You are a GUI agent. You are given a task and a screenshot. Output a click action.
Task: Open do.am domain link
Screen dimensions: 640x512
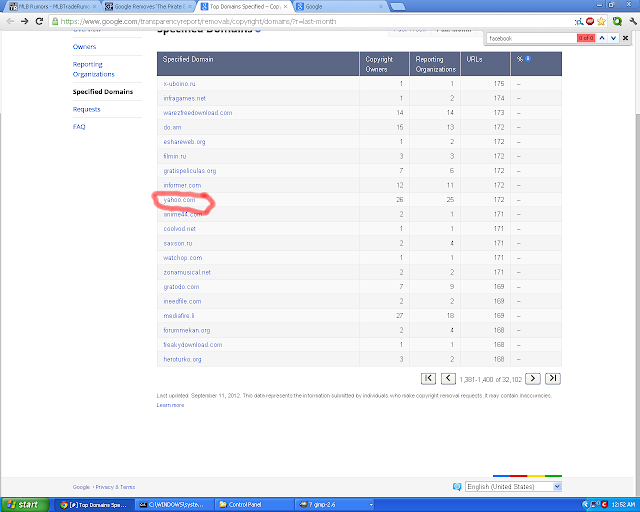pos(172,127)
